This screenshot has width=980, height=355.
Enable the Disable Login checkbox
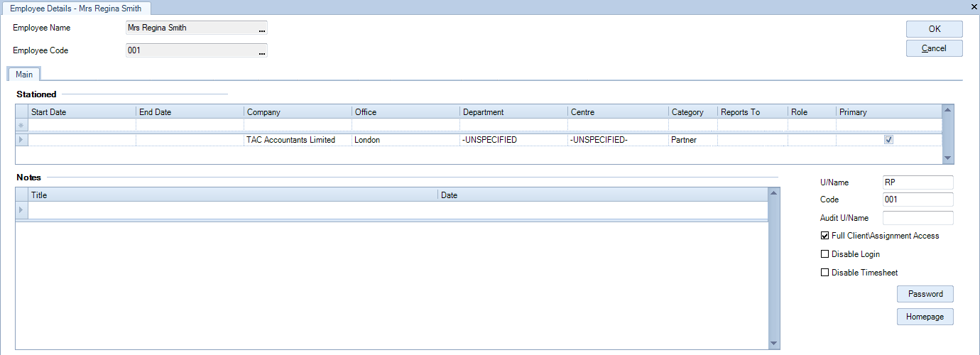point(824,254)
